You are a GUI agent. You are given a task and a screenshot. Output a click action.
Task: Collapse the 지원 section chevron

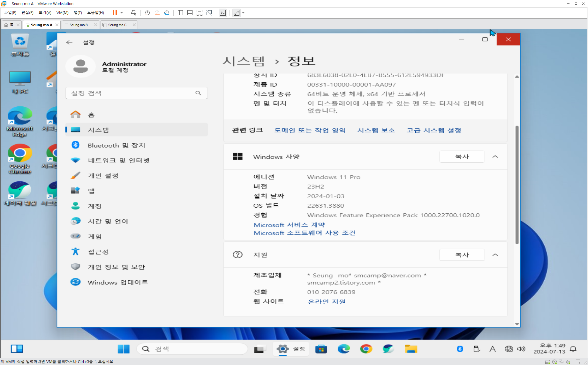point(495,255)
